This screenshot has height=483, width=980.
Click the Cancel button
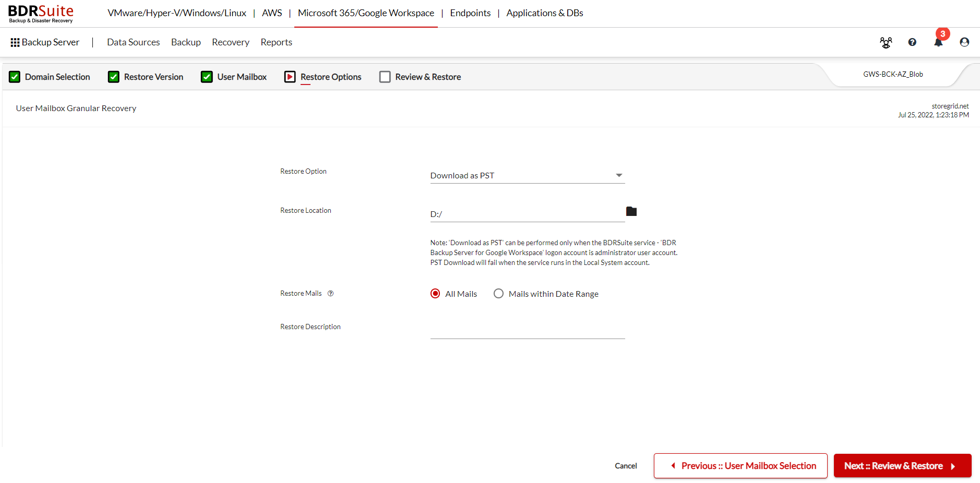[x=626, y=466]
